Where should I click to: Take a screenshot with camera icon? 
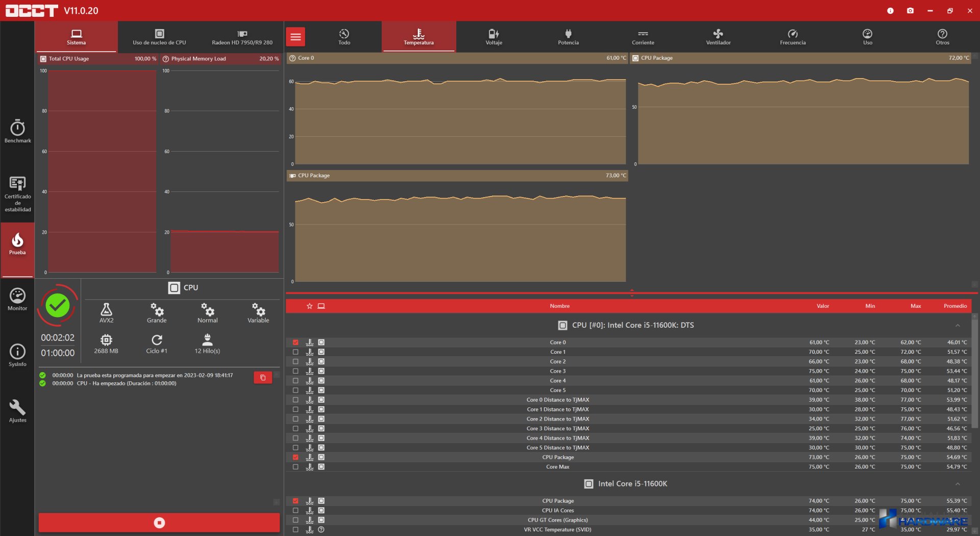[x=910, y=11]
